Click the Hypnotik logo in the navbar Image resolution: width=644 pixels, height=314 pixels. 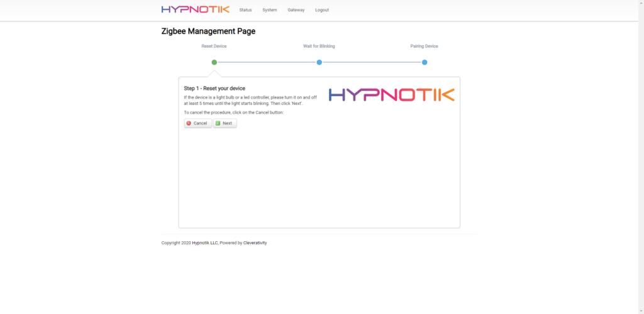point(196,9)
